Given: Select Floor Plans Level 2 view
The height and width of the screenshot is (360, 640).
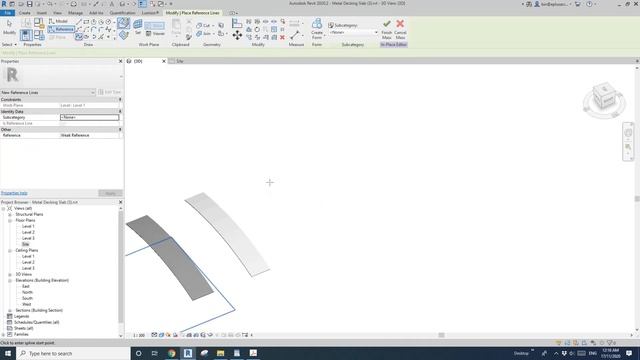Looking at the screenshot, I should point(28,232).
